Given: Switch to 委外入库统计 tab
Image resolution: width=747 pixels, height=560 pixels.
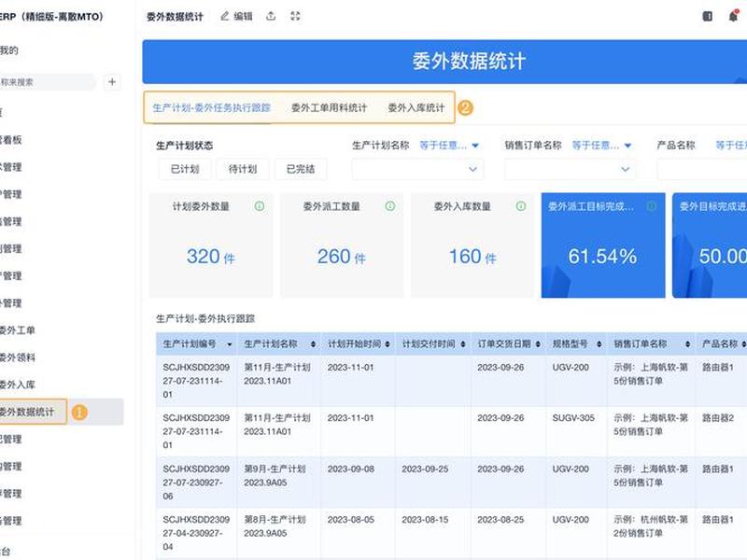Looking at the screenshot, I should (416, 107).
